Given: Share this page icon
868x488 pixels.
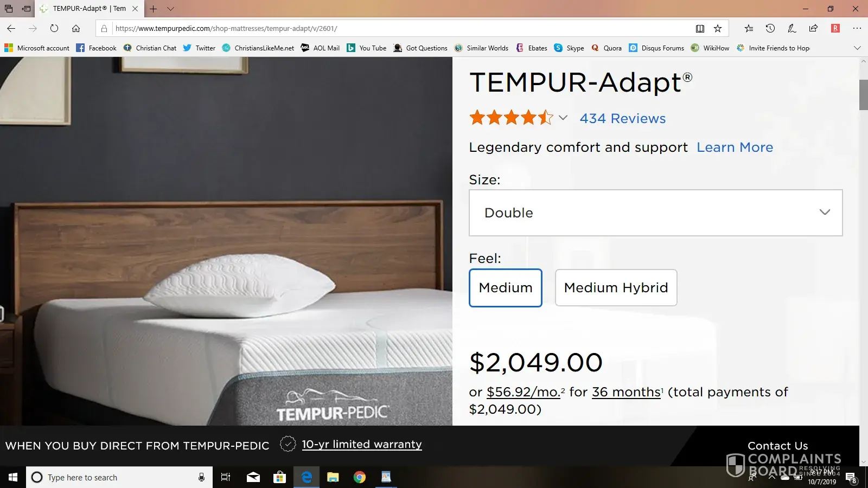Looking at the screenshot, I should (813, 28).
